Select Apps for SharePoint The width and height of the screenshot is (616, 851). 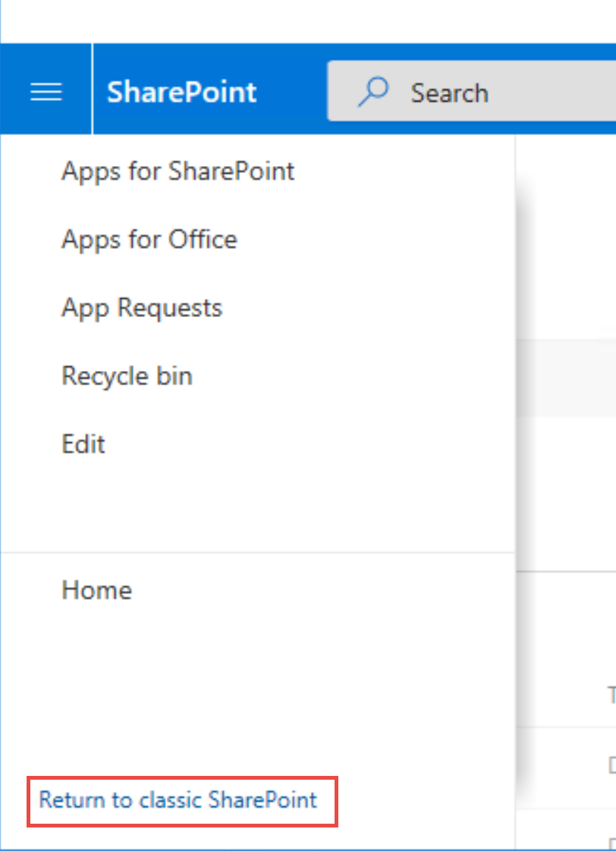click(178, 171)
